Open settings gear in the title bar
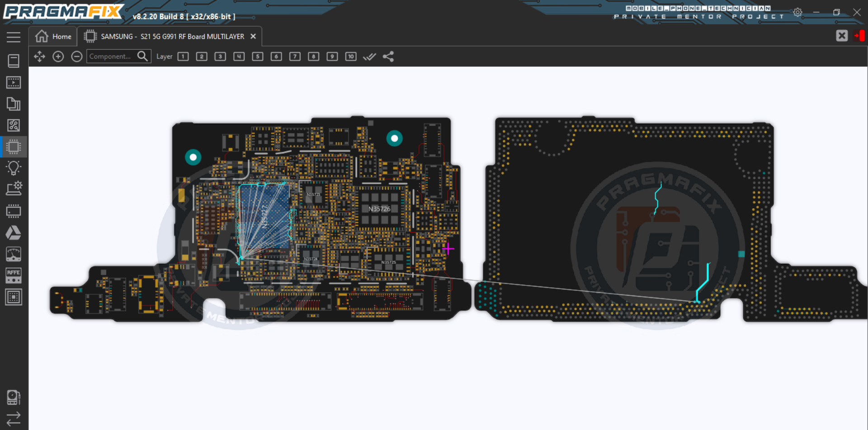Viewport: 868px width, 430px height. coord(797,12)
